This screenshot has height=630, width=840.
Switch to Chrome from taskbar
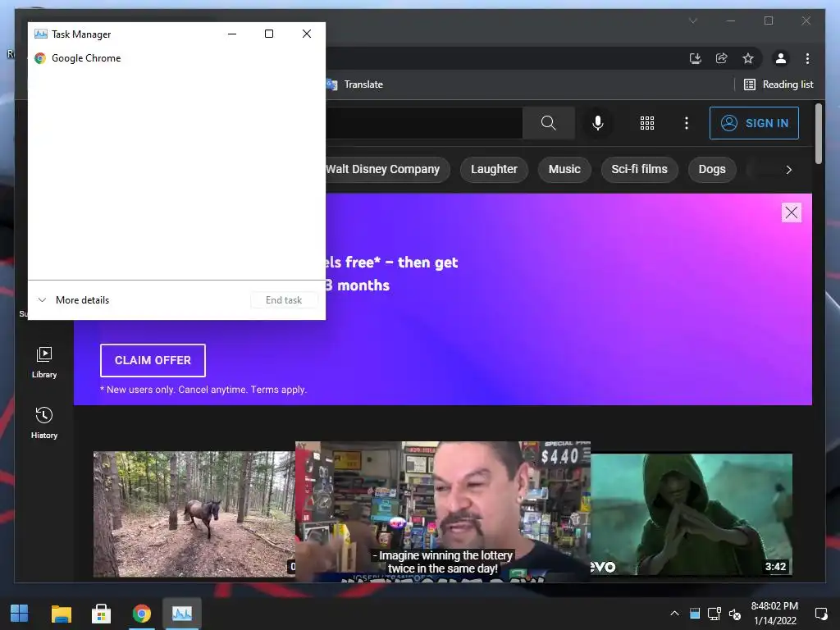click(x=142, y=614)
